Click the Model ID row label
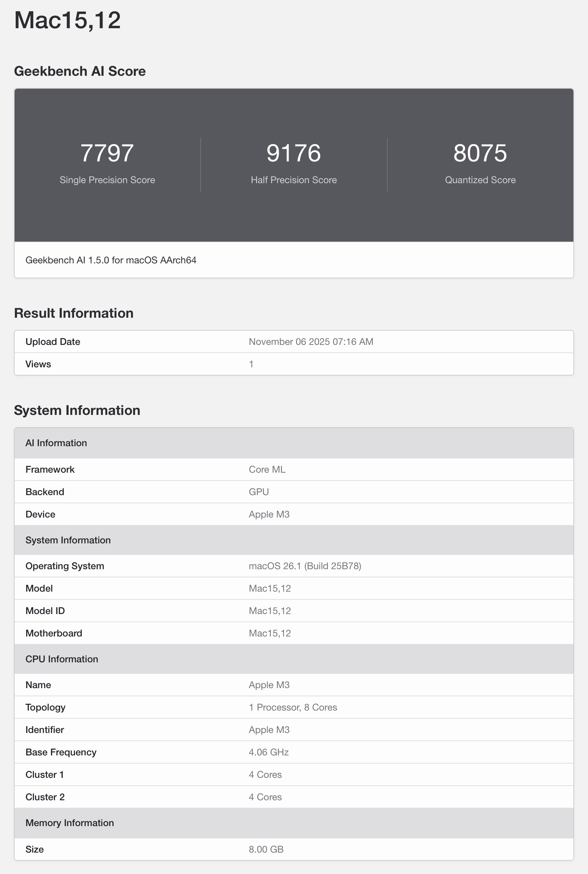 [x=45, y=611]
